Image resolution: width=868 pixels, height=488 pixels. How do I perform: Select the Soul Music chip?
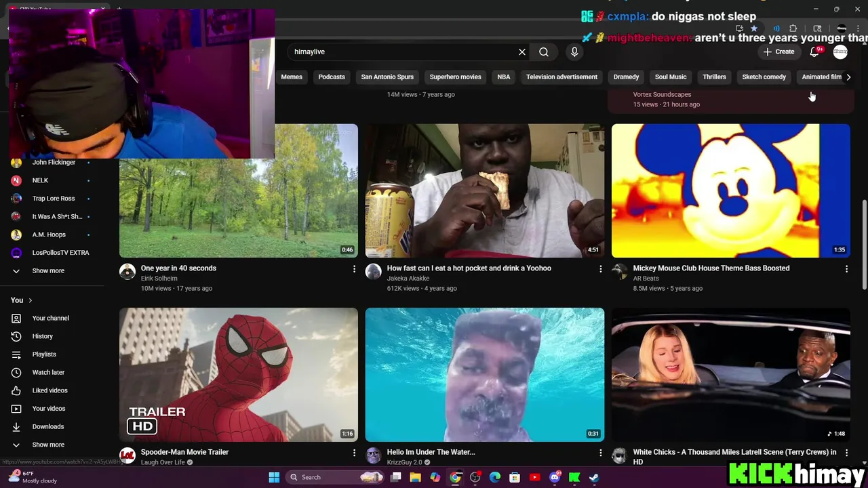(671, 77)
